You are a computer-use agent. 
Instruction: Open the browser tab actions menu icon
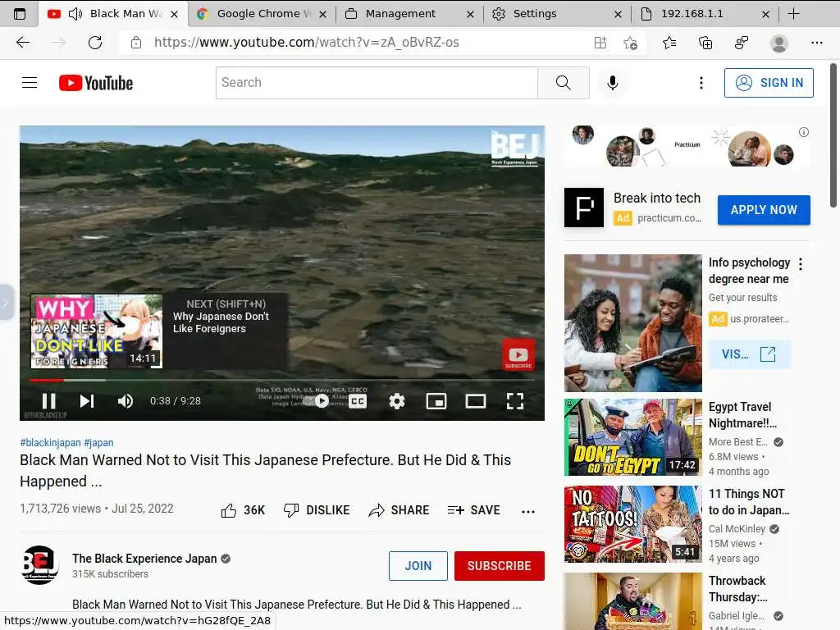tap(20, 14)
